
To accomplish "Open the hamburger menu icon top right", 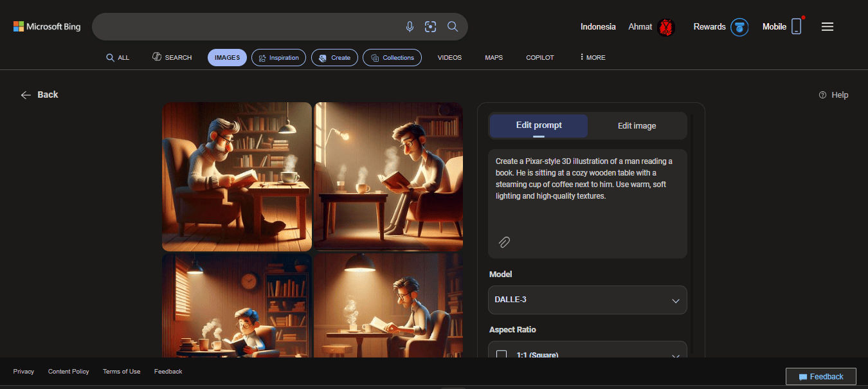I will tap(827, 26).
